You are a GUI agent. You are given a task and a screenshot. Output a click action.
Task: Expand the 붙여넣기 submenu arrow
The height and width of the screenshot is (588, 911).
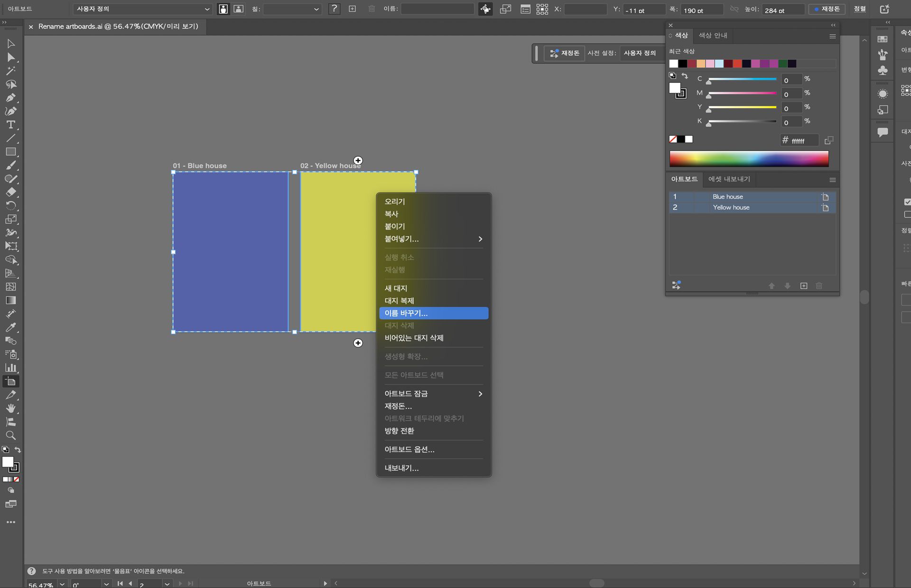pos(480,239)
